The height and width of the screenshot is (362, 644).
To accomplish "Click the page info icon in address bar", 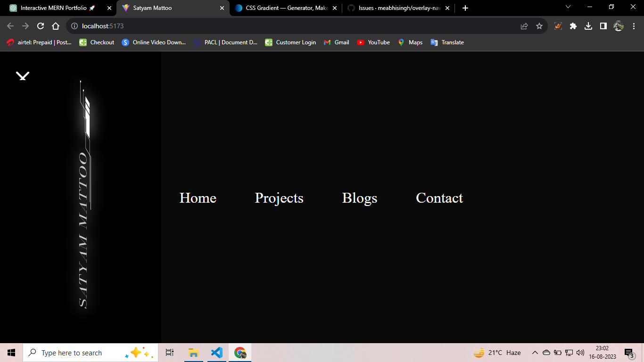I will [74, 27].
